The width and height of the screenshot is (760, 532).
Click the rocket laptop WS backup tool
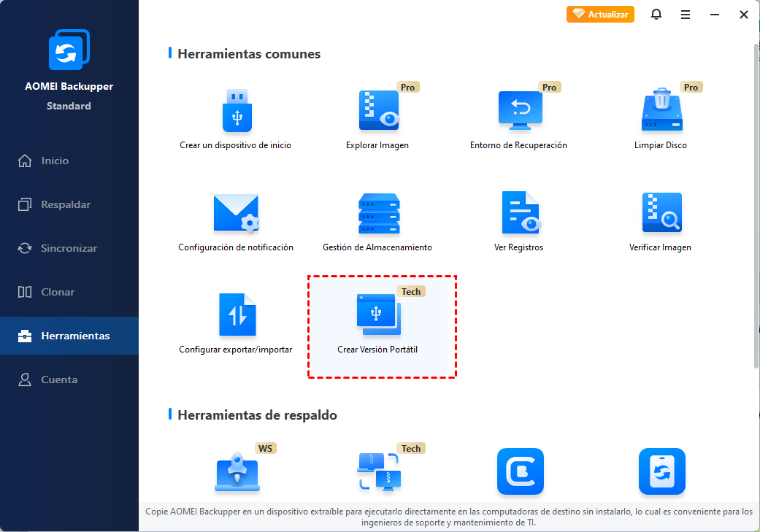click(237, 471)
